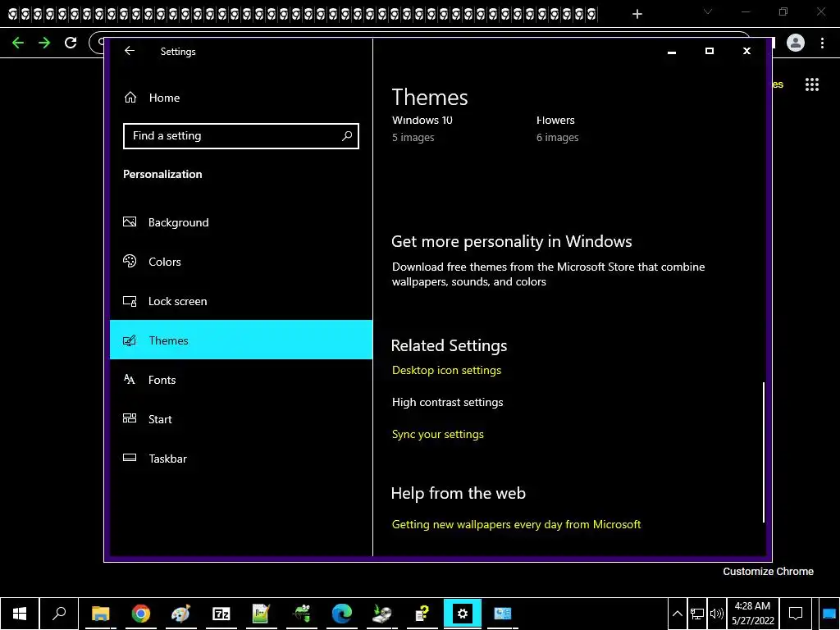Switch to Google Chrome on taskbar
The height and width of the screenshot is (630, 840).
coord(140,614)
